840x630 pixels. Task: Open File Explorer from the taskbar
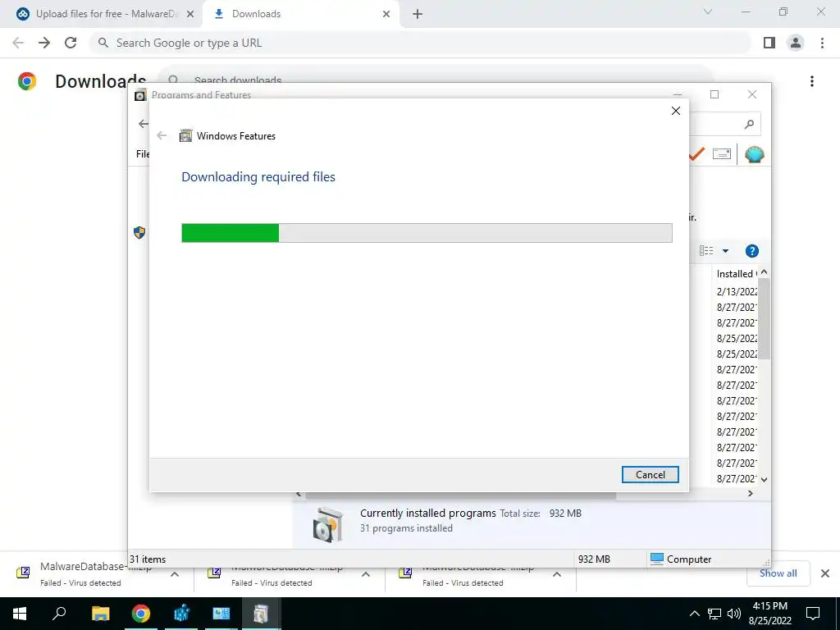click(100, 614)
